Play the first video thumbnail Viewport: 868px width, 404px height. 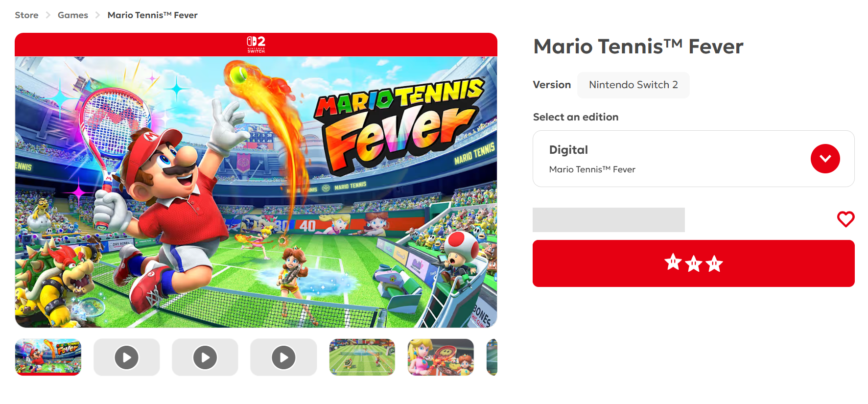(126, 357)
